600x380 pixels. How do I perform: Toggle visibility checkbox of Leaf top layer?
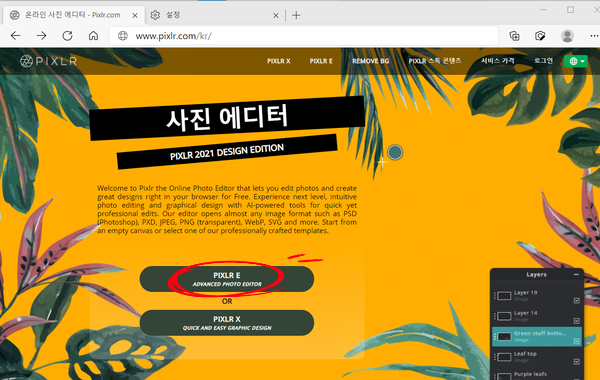coord(577,362)
